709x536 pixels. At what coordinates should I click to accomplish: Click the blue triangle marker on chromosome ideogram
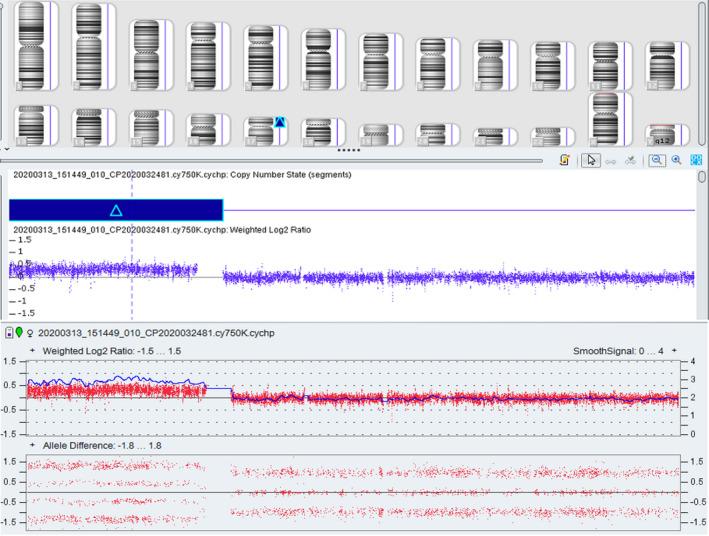[281, 122]
